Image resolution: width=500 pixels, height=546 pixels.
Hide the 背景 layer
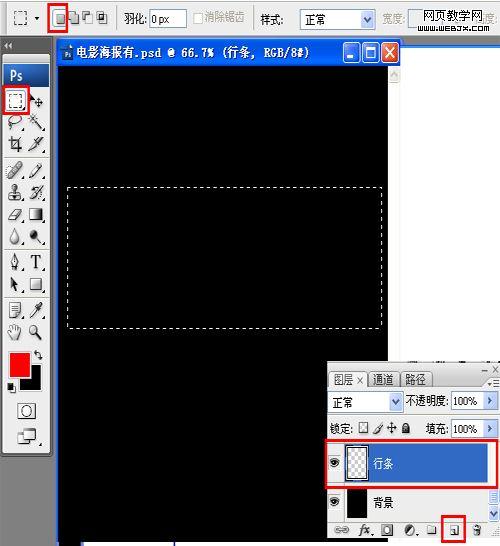tap(335, 501)
